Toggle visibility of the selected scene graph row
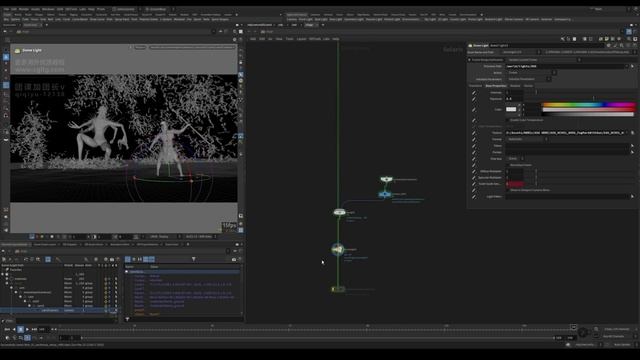Image resolution: width=640 pixels, height=360 pixels. 106,310
